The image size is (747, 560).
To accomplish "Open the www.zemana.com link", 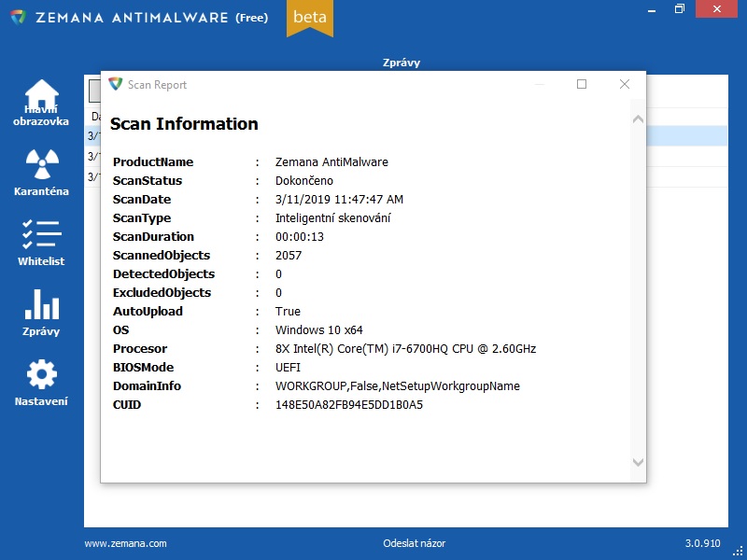I will pos(125,543).
